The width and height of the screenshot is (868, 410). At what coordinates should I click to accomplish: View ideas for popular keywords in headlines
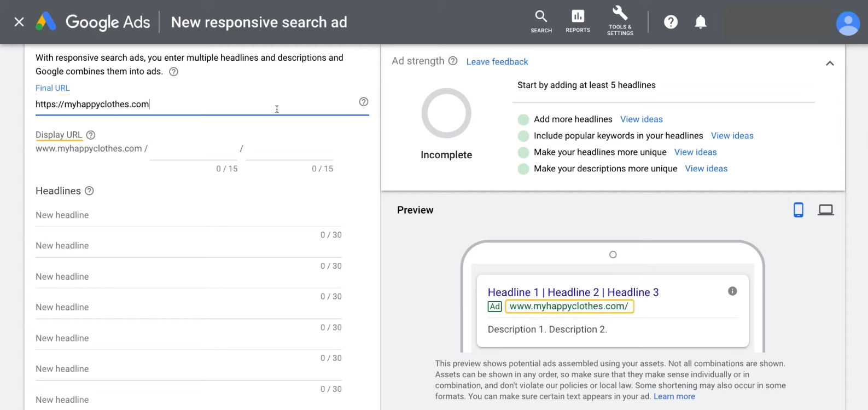pyautogui.click(x=732, y=136)
